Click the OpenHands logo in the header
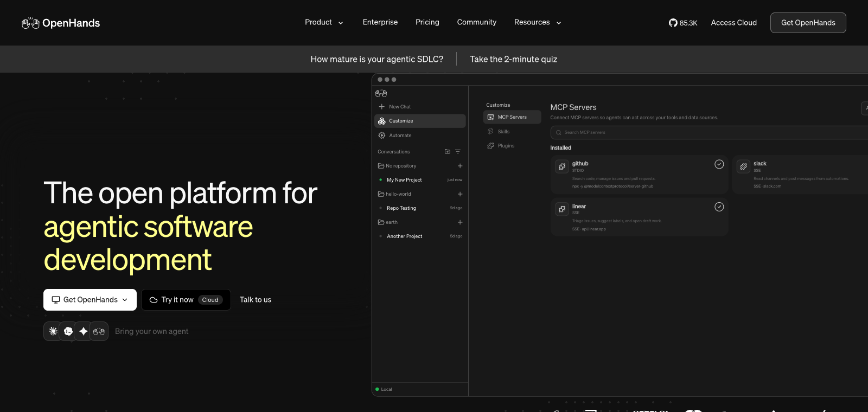Image resolution: width=868 pixels, height=412 pixels. pos(61,23)
